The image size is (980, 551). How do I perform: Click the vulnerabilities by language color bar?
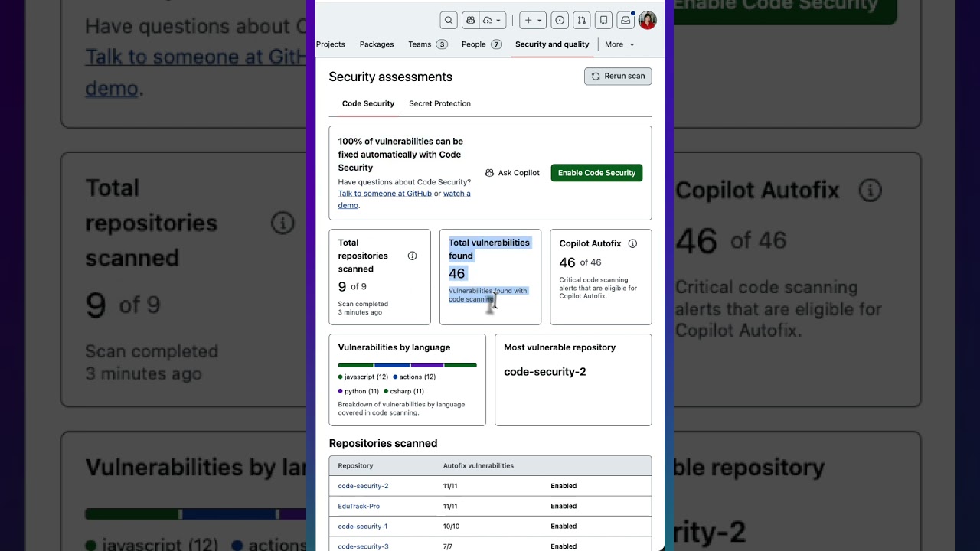pyautogui.click(x=407, y=365)
